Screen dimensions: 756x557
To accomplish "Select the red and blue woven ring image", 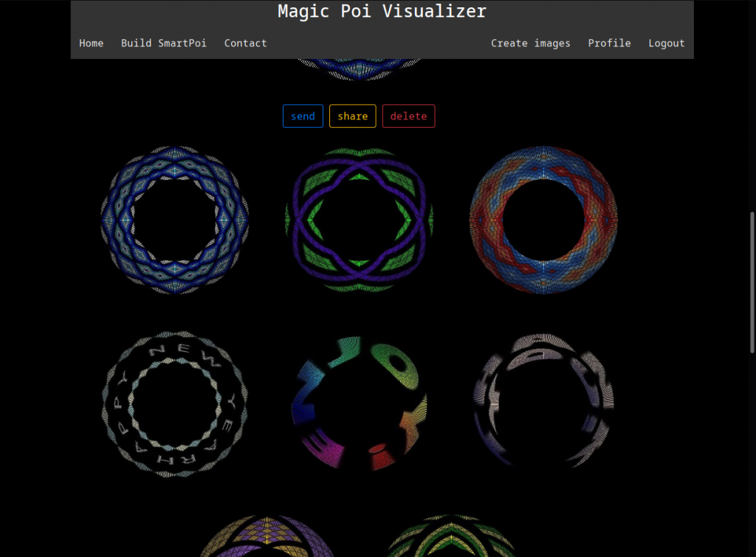I will 543,220.
